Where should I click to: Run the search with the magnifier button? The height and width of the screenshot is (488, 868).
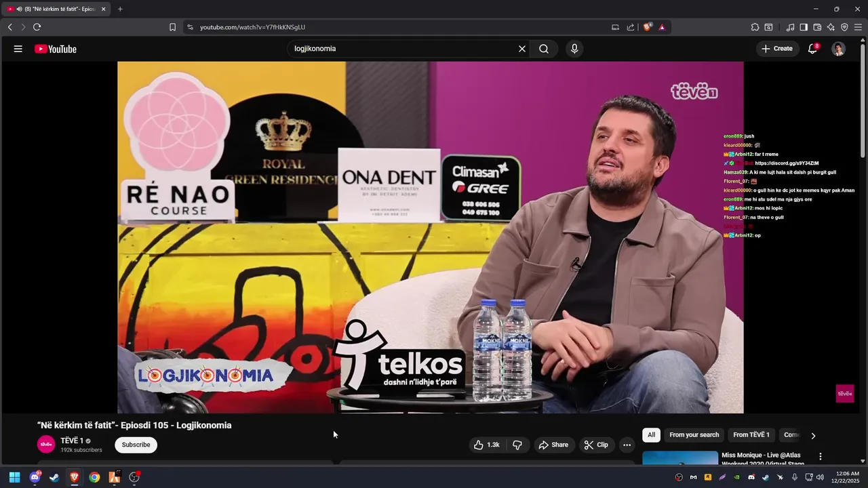[544, 49]
